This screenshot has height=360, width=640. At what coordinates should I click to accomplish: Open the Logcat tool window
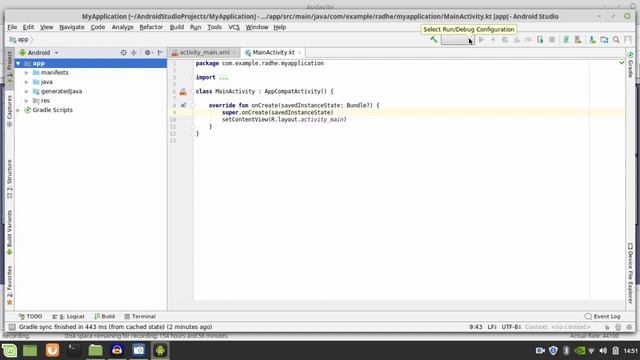pos(68,316)
